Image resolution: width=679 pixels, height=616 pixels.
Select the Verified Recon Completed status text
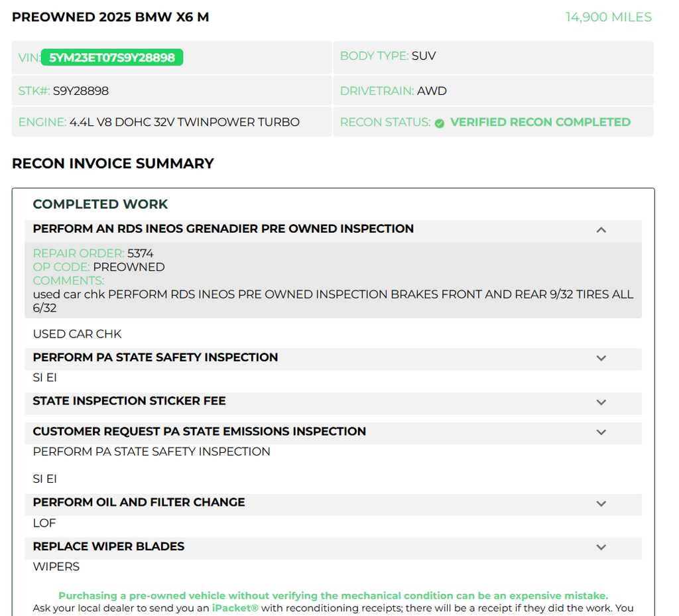click(540, 122)
